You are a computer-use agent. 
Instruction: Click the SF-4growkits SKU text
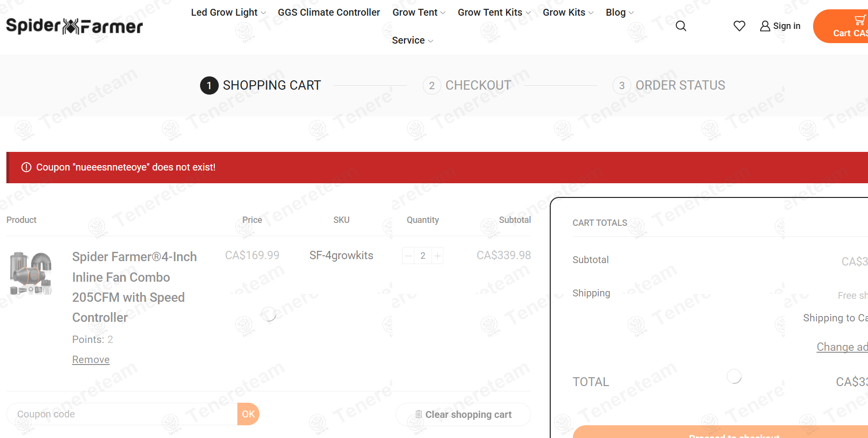[x=341, y=255]
